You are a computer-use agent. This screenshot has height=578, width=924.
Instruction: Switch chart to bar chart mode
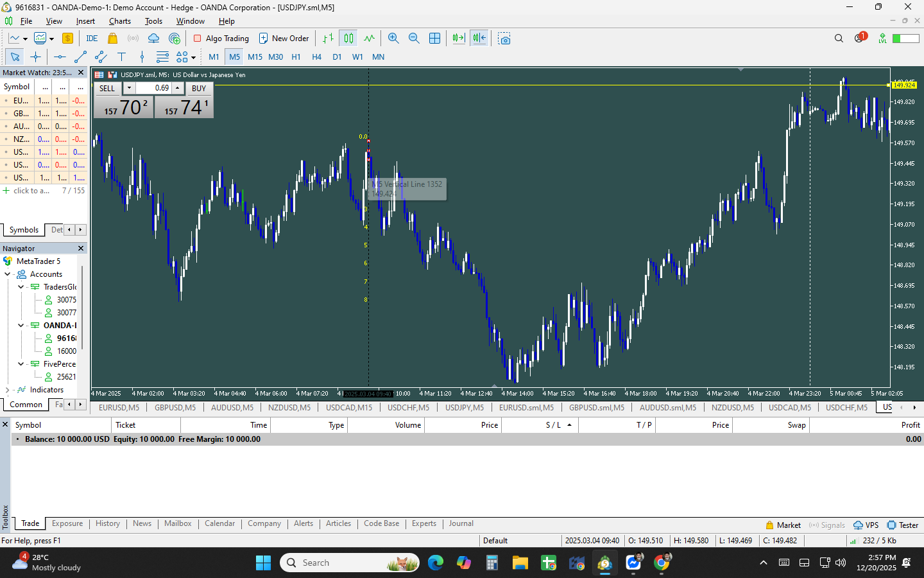(328, 39)
